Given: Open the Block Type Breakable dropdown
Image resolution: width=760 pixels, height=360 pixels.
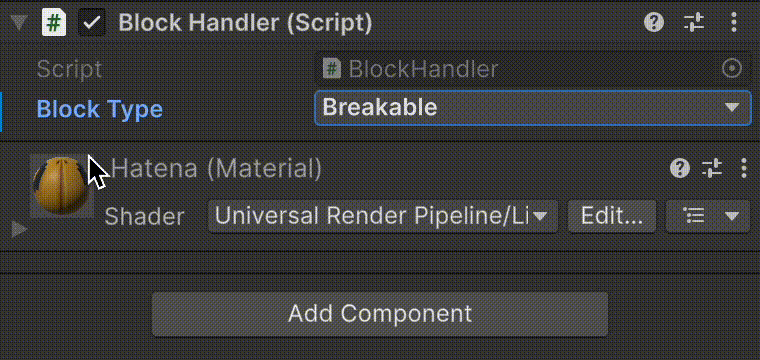Looking at the screenshot, I should click(533, 108).
